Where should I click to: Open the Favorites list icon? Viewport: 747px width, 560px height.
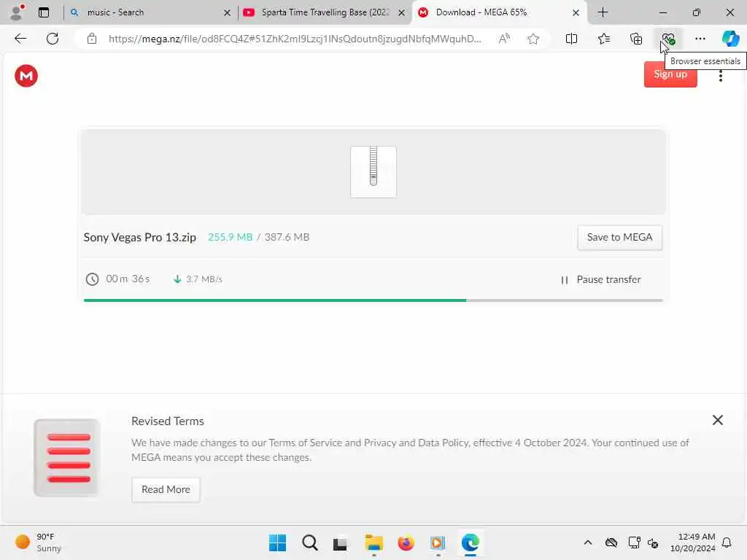[x=603, y=39]
